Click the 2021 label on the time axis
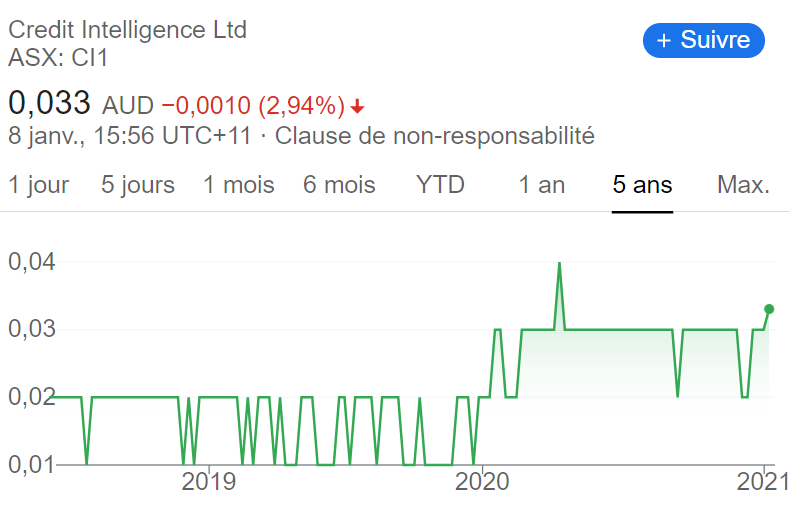Image resolution: width=790 pixels, height=508 pixels. (x=763, y=482)
